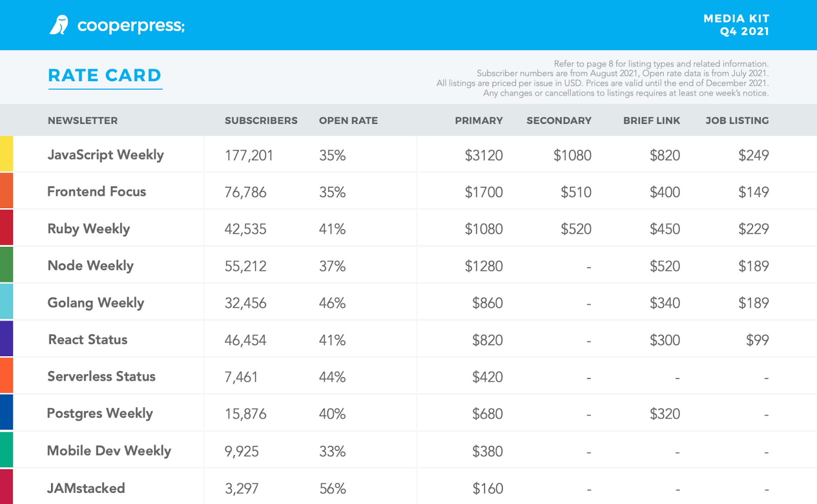This screenshot has width=817, height=504.
Task: Click the 56% open rate for JAMstacked
Action: point(332,489)
